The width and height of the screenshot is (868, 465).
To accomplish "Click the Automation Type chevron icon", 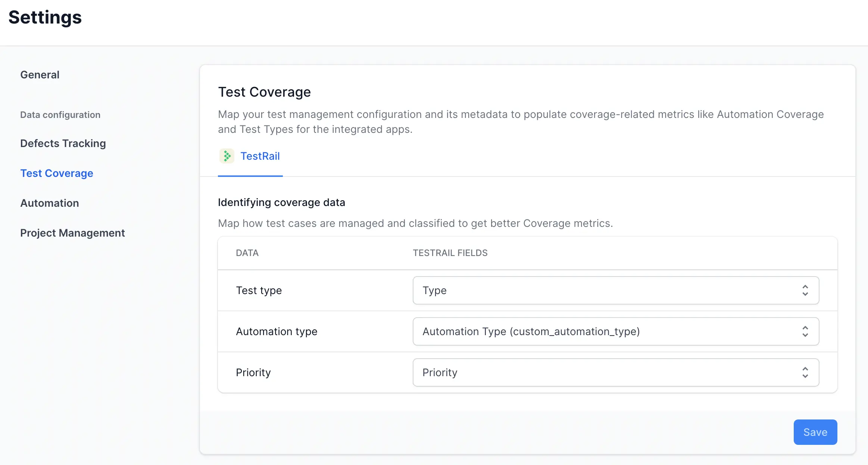I will [805, 331].
